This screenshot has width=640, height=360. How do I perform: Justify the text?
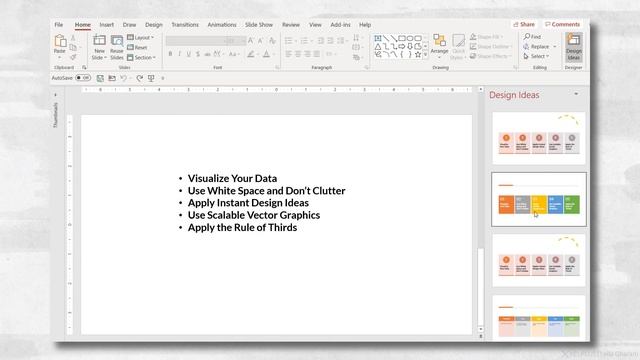(317, 54)
